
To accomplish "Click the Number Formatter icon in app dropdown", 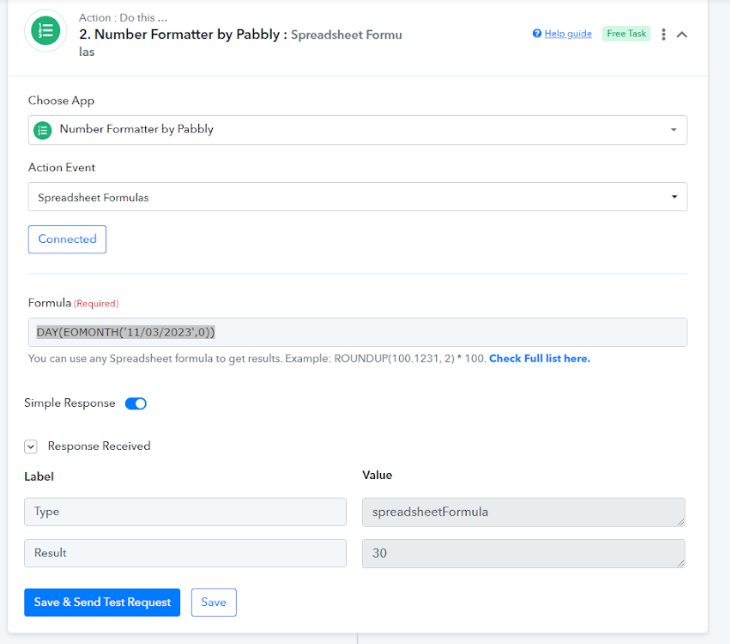I will 43,130.
